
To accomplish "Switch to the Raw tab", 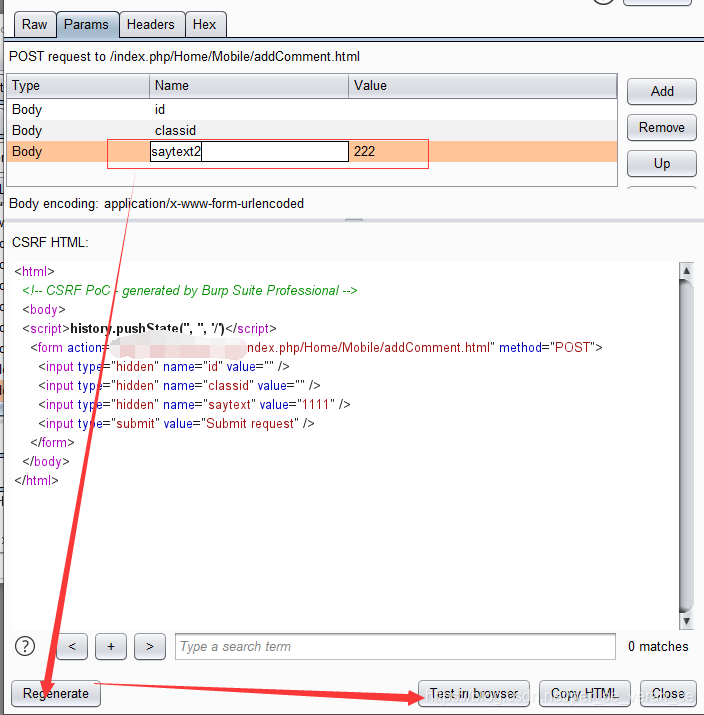I will click(35, 25).
